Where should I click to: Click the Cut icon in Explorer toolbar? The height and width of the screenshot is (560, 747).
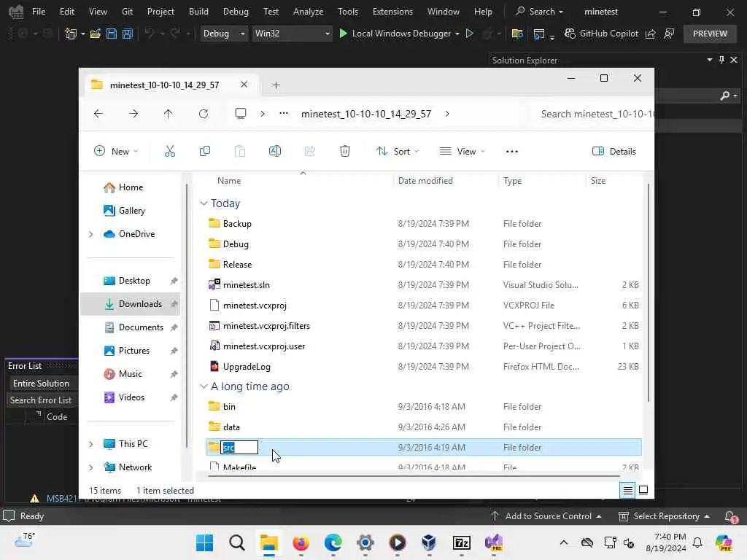click(169, 152)
